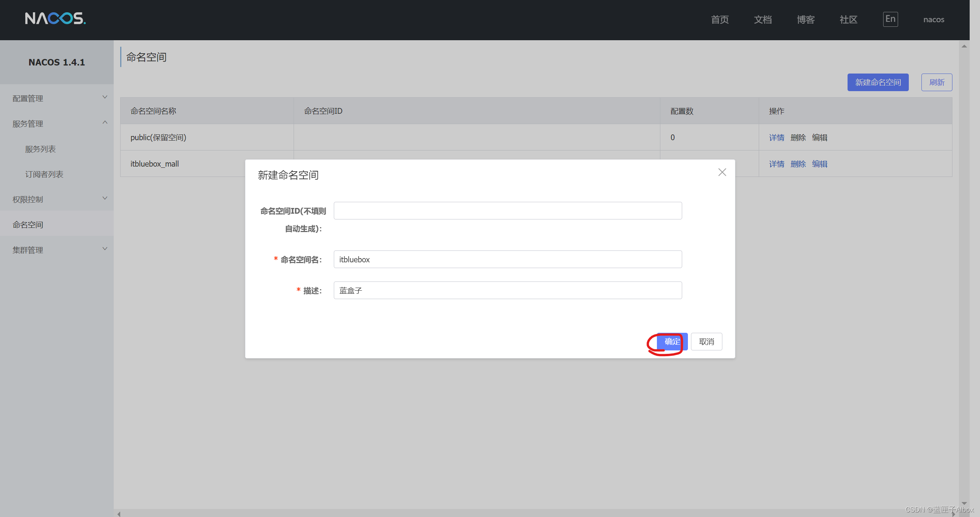Focus the 命名空间名 input field
980x517 pixels.
click(x=508, y=259)
